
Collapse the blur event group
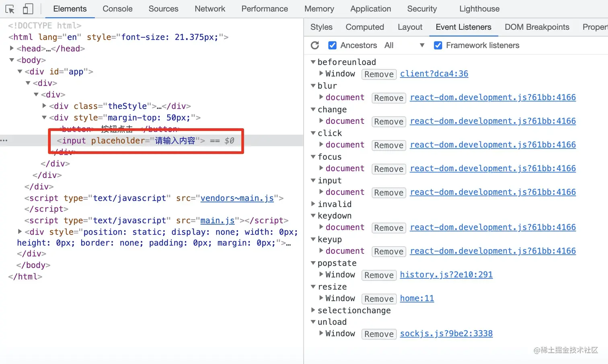coord(313,86)
